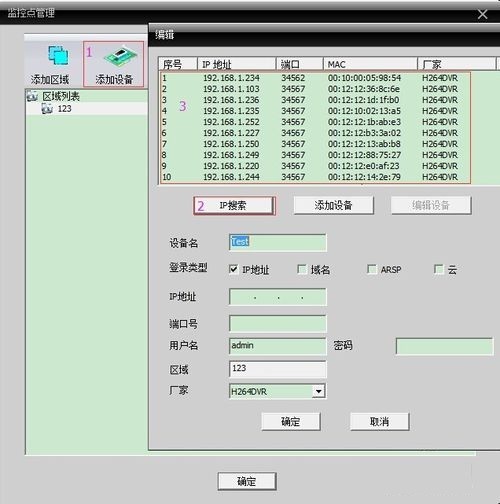Select the device row with IP 192.168.1.234
Viewport: 500px width, 504px height.
coord(315,78)
